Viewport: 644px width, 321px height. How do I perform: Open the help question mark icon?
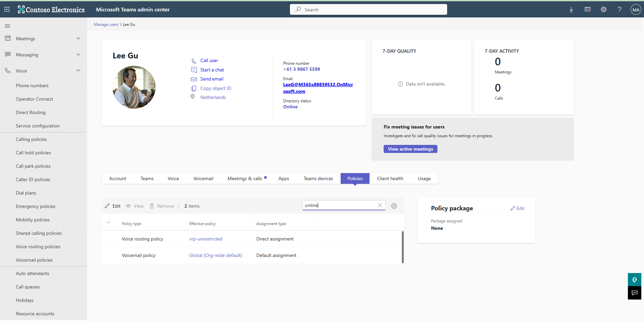tap(619, 9)
